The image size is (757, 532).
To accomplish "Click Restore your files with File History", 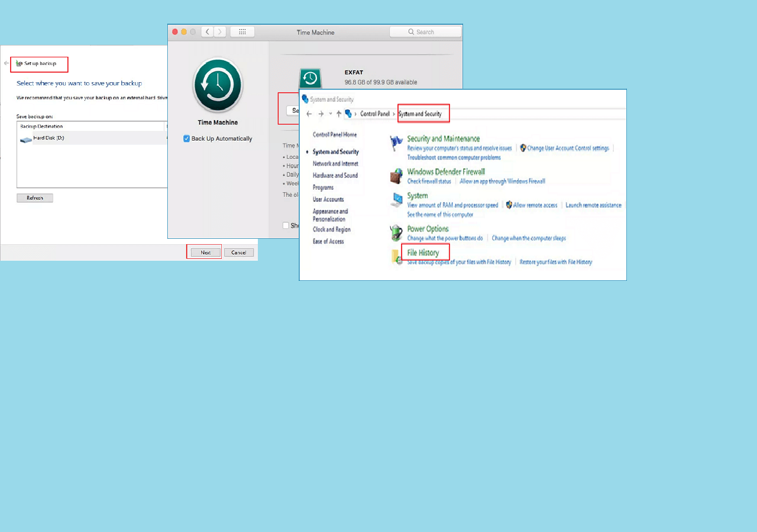I will 556,262.
